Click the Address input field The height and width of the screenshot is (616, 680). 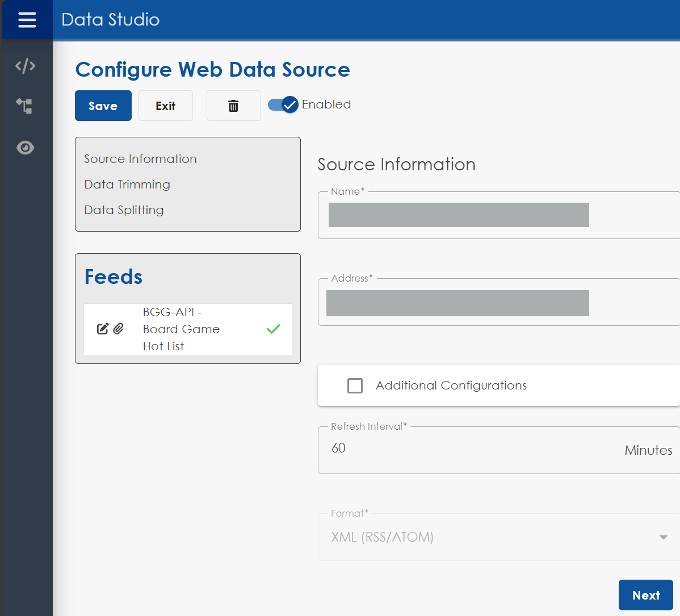click(x=458, y=303)
